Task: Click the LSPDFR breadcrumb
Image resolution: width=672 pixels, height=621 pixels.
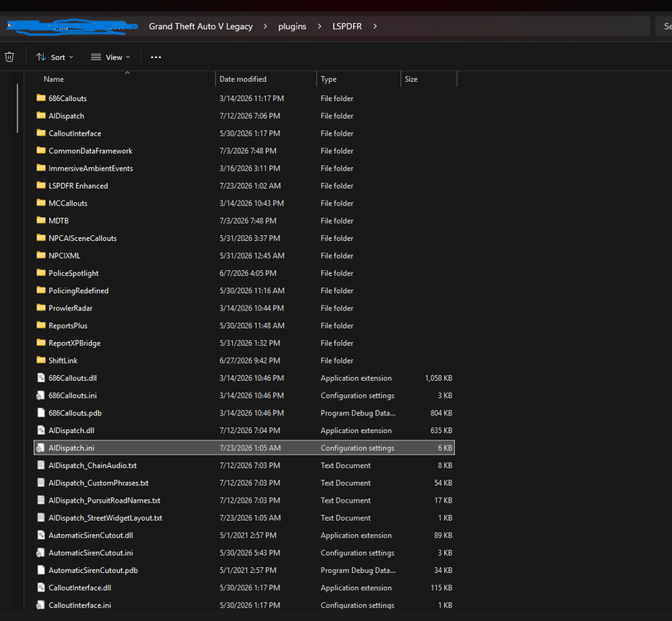Action: coord(347,26)
